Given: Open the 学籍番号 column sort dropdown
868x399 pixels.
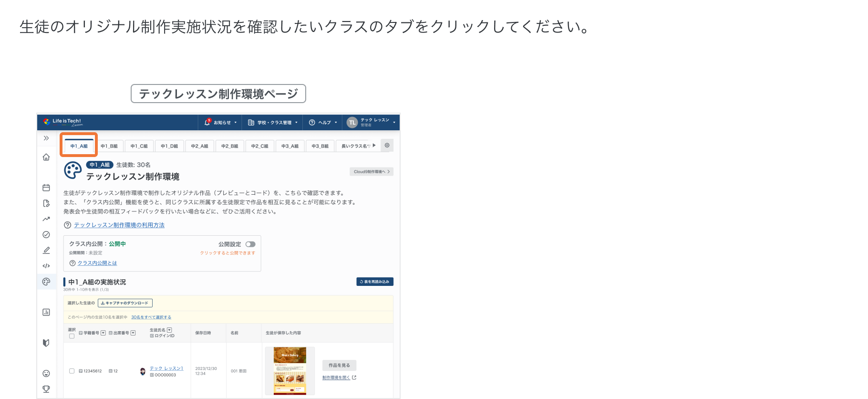Looking at the screenshot, I should [103, 333].
